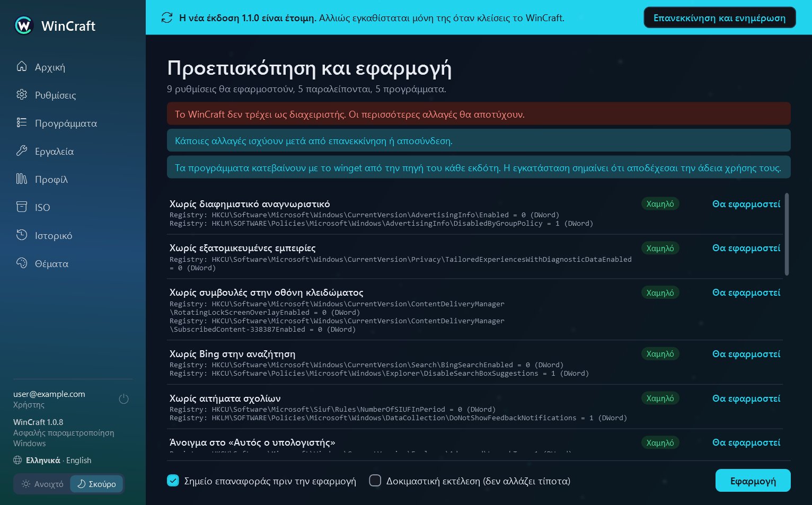
Task: Click the WinCraft logo icon
Action: click(x=24, y=25)
